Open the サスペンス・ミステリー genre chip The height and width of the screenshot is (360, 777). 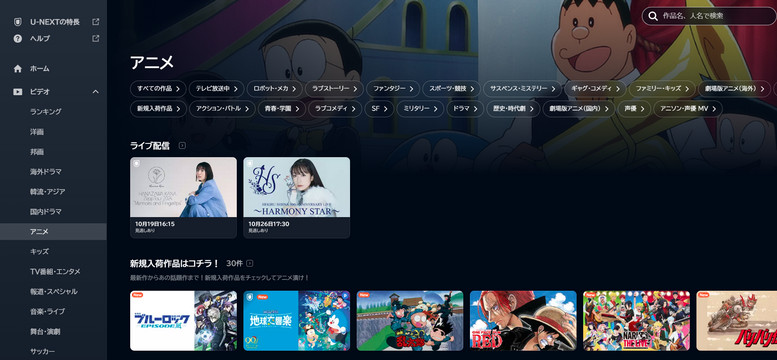522,89
